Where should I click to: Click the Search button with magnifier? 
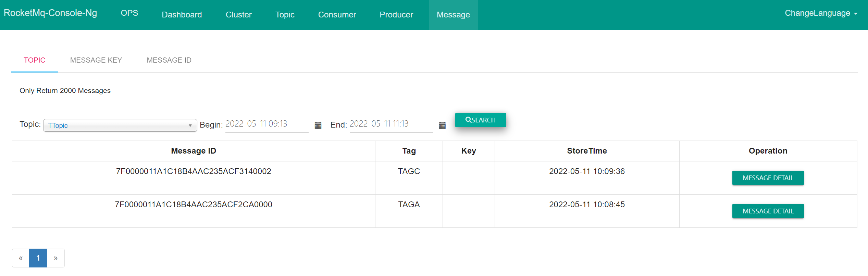[x=480, y=120]
